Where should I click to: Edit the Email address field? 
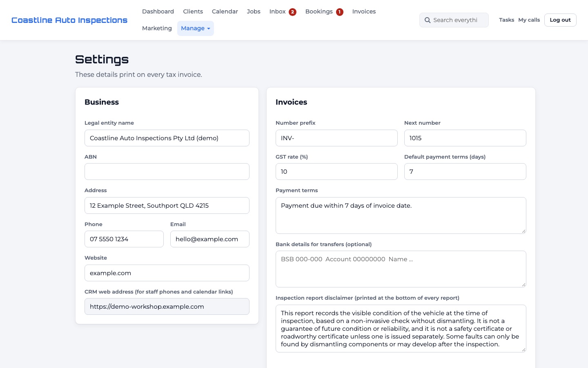[210, 239]
